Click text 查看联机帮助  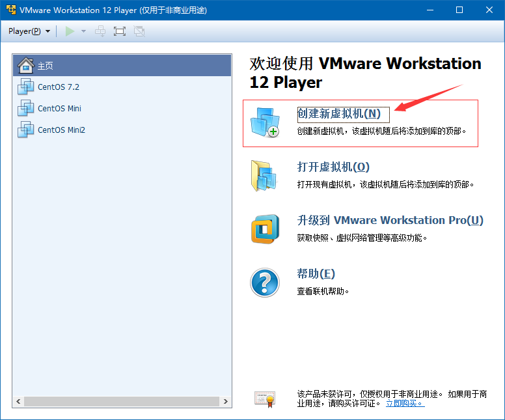click(x=323, y=291)
